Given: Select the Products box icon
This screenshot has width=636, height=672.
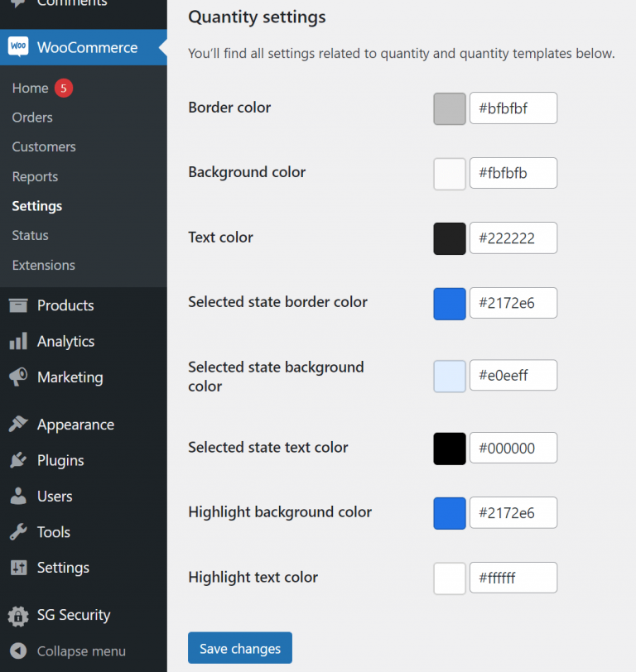Looking at the screenshot, I should (x=18, y=305).
